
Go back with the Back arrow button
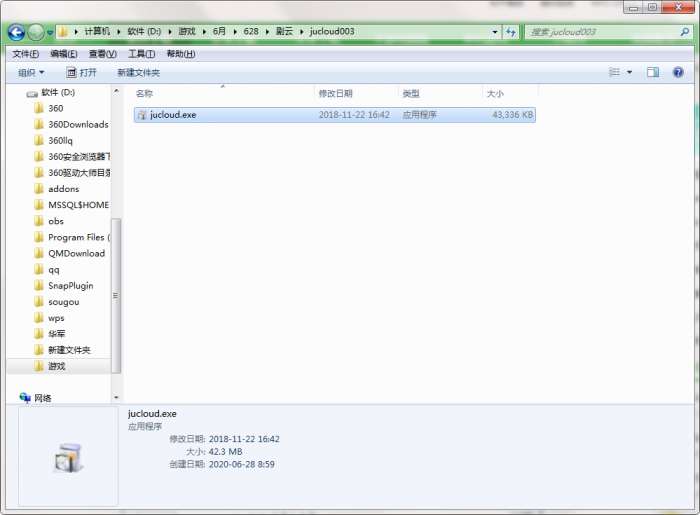[16, 32]
